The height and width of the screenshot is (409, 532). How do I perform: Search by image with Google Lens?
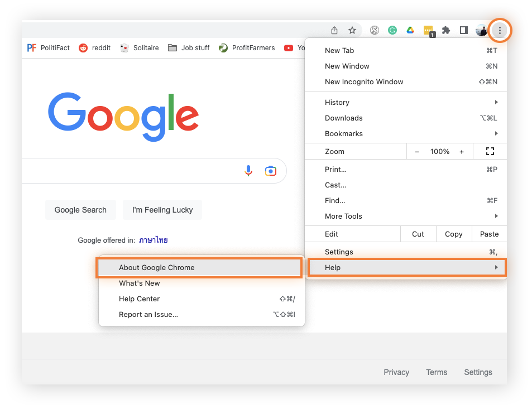(270, 171)
